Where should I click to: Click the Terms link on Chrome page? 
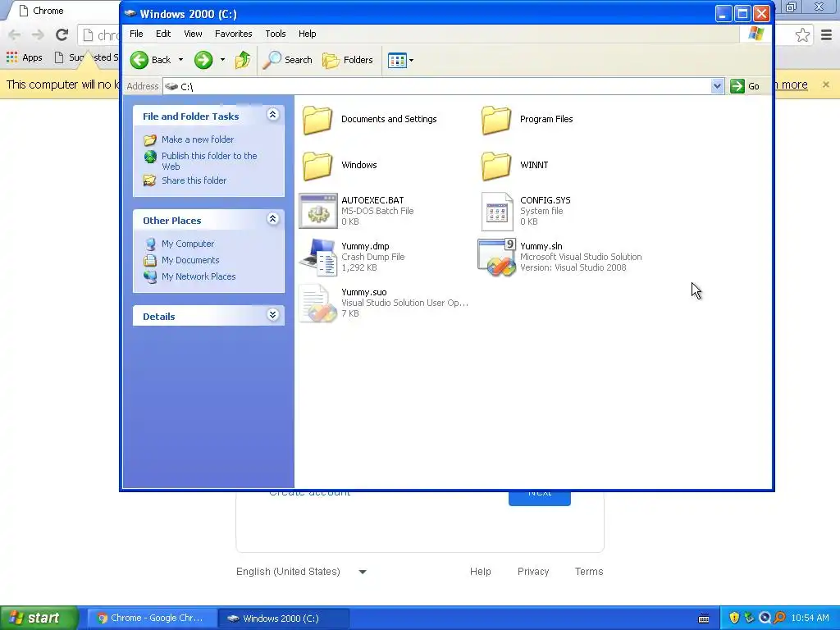[589, 572]
